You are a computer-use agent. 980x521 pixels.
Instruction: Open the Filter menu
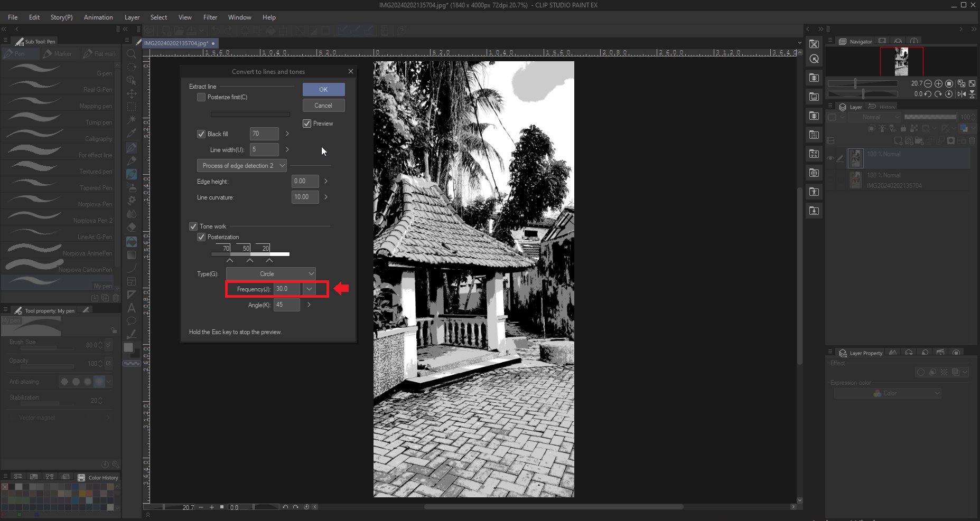210,17
